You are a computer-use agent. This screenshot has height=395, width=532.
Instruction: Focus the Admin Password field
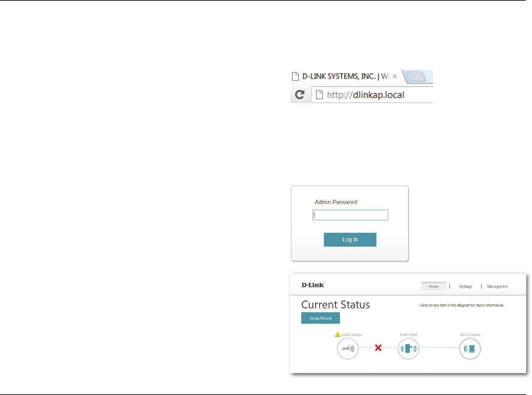pos(350,215)
